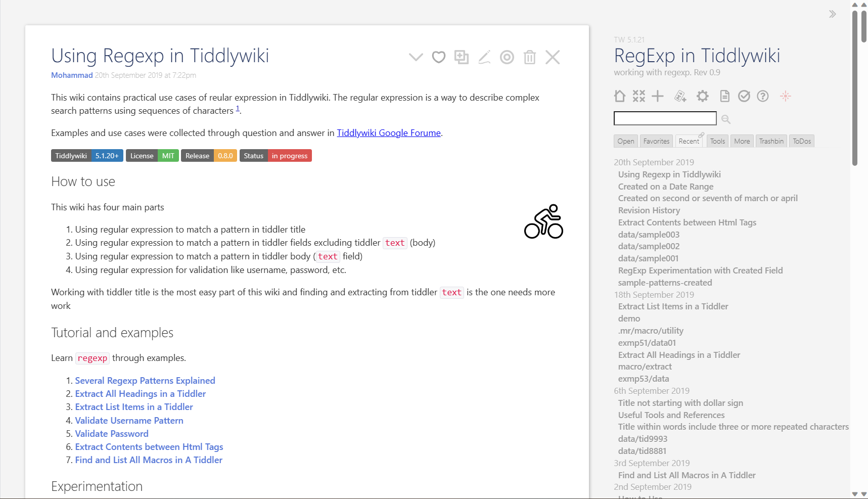Open help with the question mark icon

[x=763, y=96]
